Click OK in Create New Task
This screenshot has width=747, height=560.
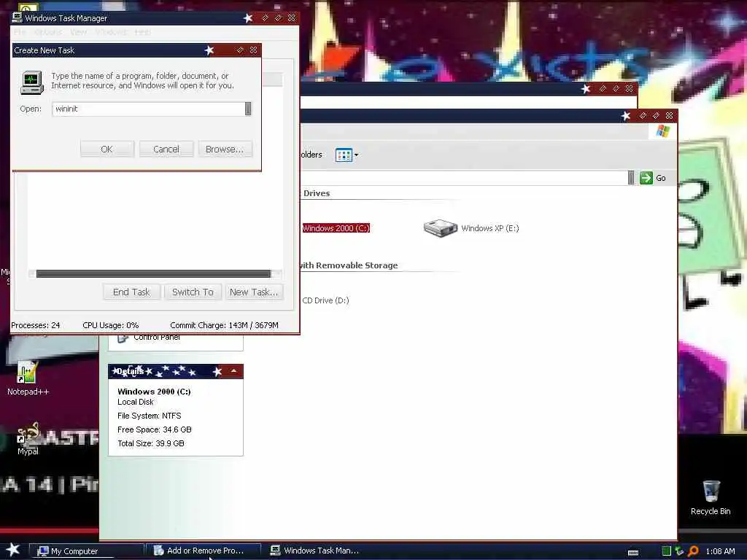107,149
